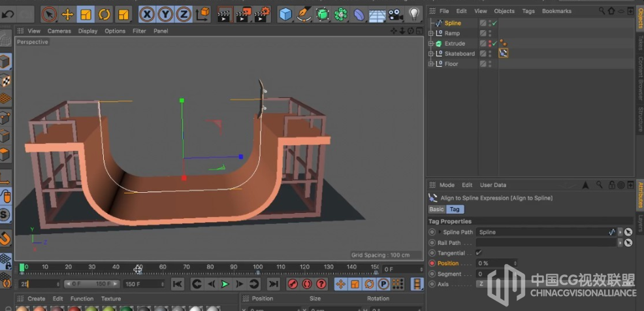The image size is (644, 311).
Task: Switch to the Tag tab
Action: [x=455, y=209]
